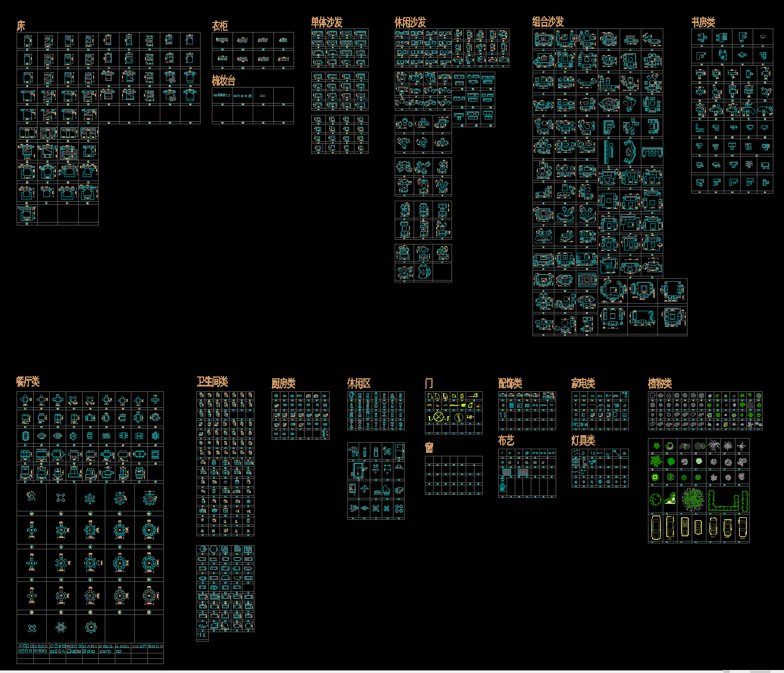Click the 床 category heading

point(21,26)
